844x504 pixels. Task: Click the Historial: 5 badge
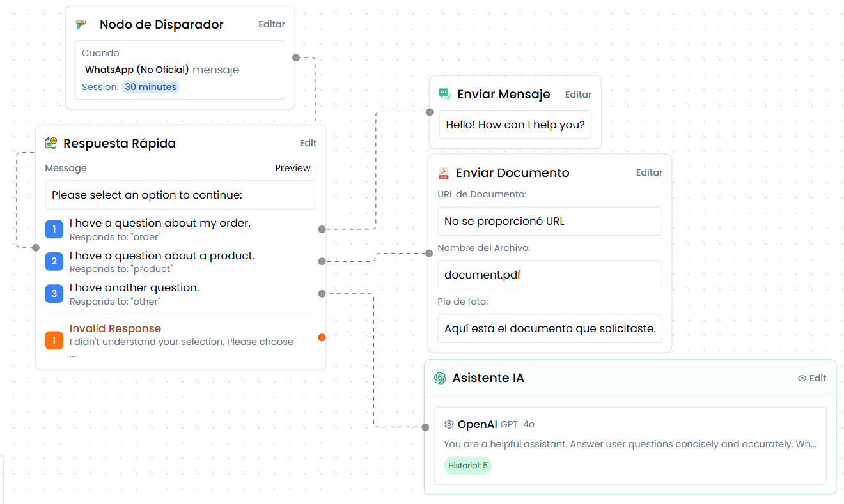point(467,466)
